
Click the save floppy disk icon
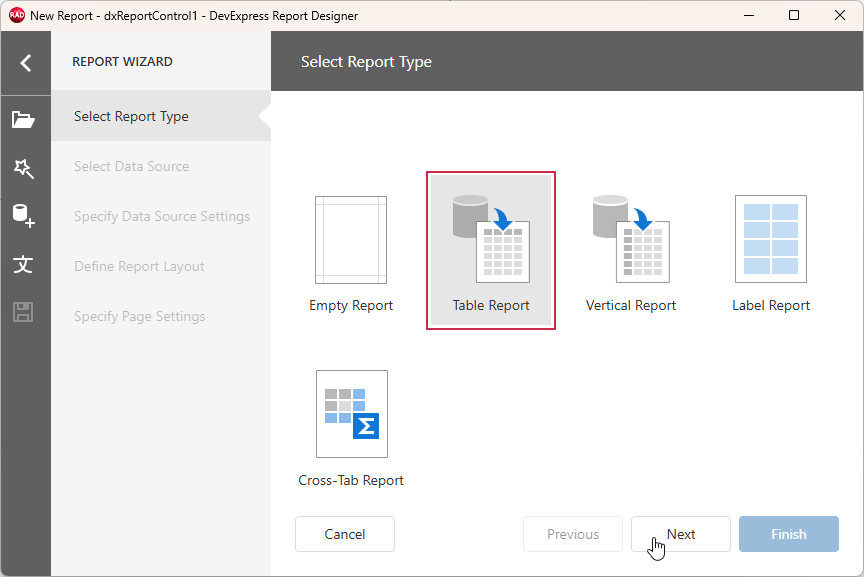coord(23,312)
